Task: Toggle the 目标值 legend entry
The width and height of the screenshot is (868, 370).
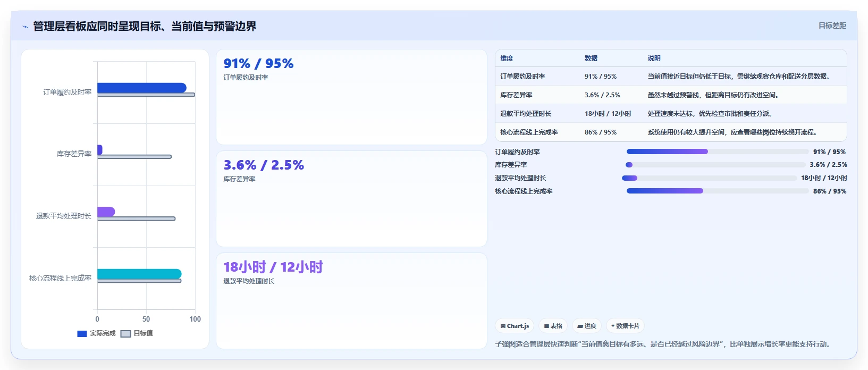Action: point(137,333)
